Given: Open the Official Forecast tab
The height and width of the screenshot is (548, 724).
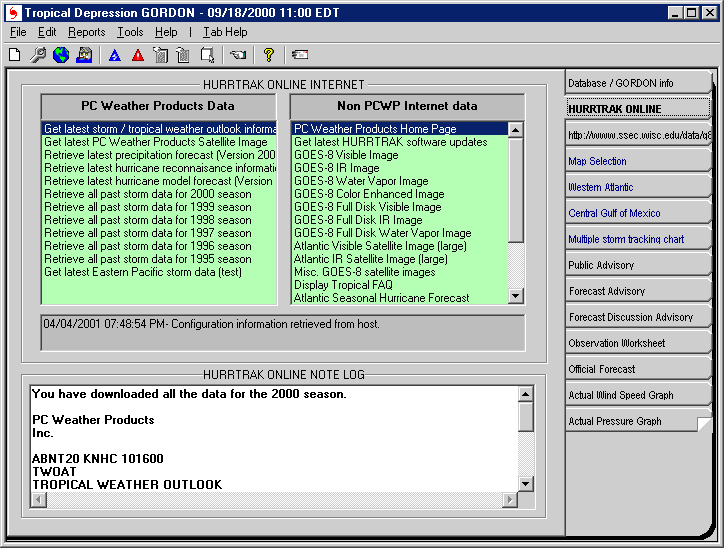Looking at the screenshot, I should (639, 369).
